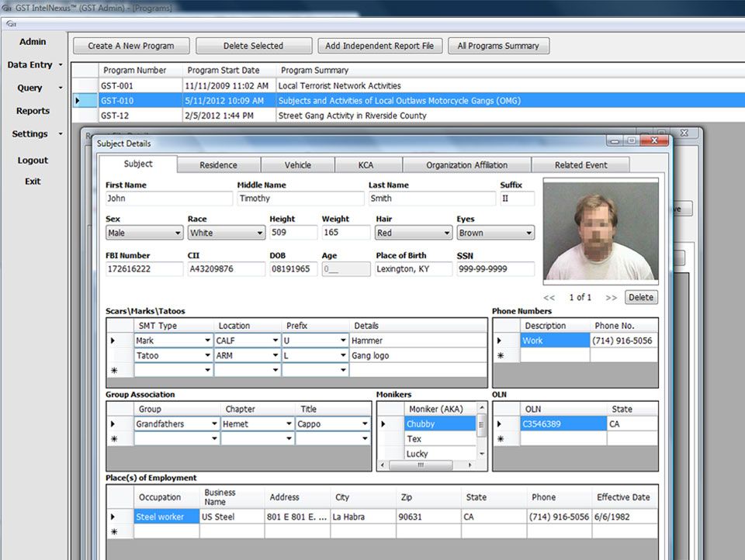745x560 pixels.
Task: Click the Work phone row selector arrow
Action: pyautogui.click(x=499, y=340)
